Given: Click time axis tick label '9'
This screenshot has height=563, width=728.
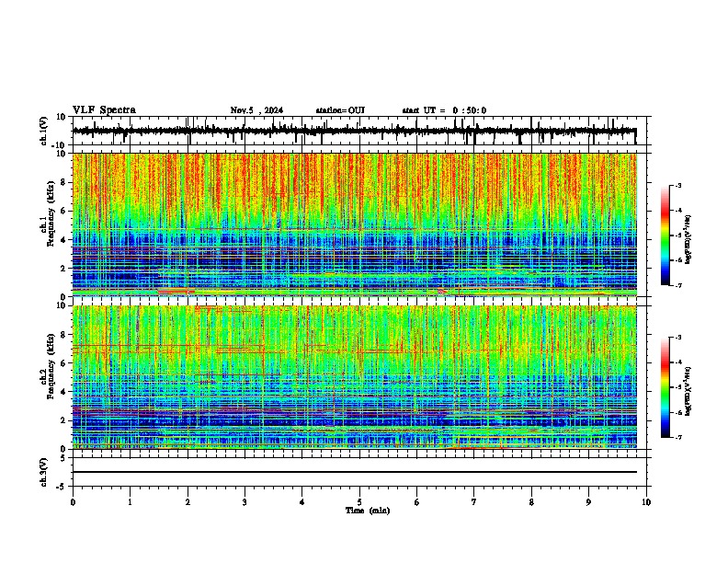Looking at the screenshot, I should (588, 502).
